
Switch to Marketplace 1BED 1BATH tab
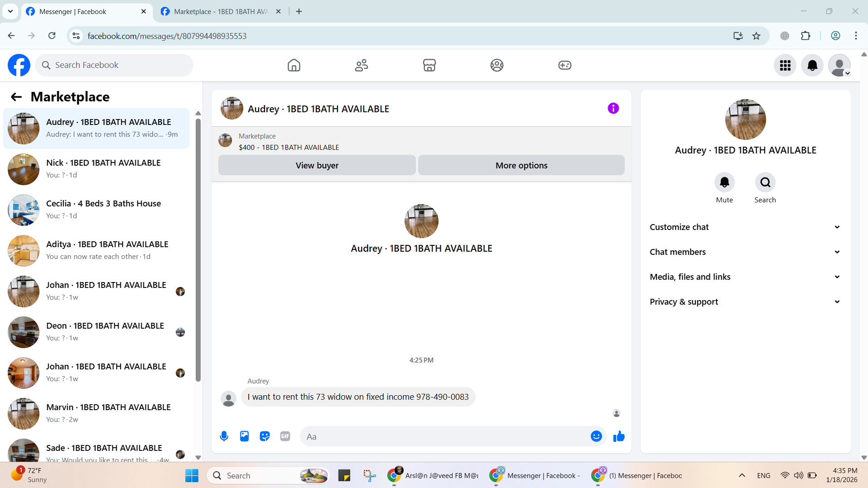(x=221, y=12)
